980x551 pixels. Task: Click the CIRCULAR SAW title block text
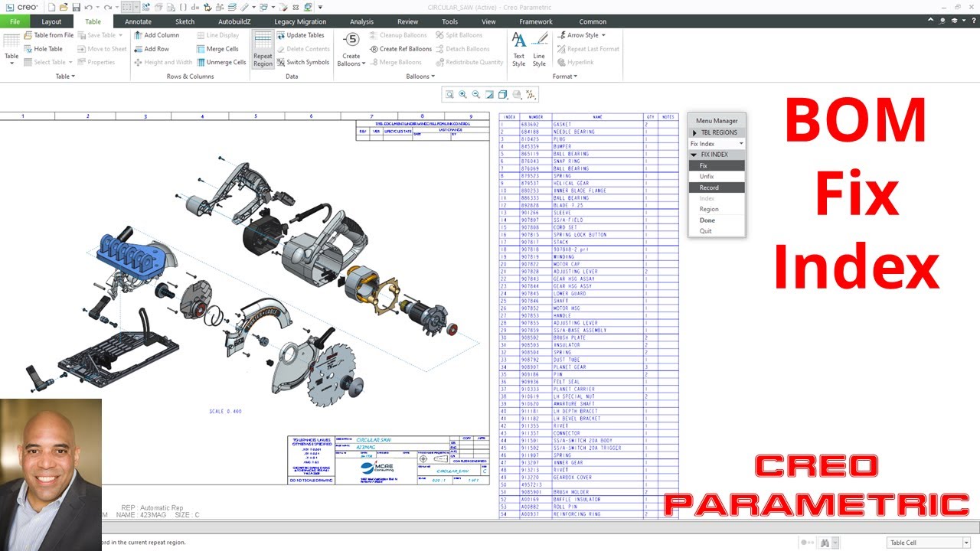pos(374,440)
